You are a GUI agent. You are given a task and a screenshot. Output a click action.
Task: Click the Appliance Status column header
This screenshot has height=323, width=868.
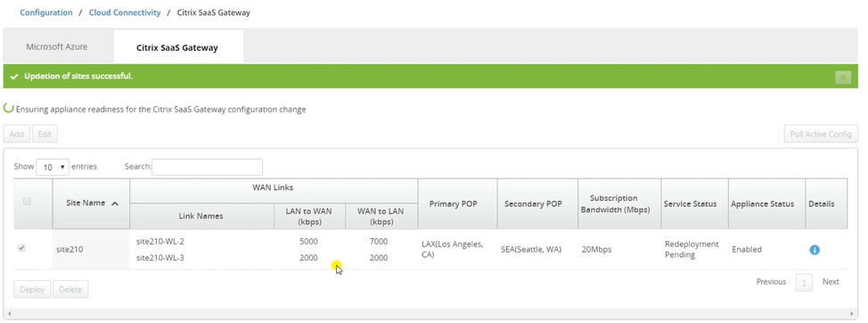pyautogui.click(x=766, y=204)
